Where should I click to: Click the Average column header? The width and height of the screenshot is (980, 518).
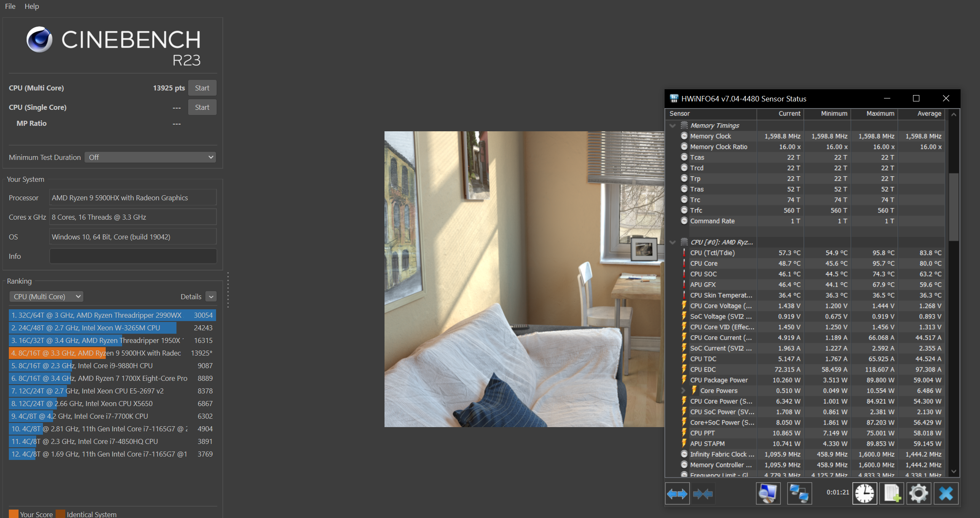click(921, 114)
